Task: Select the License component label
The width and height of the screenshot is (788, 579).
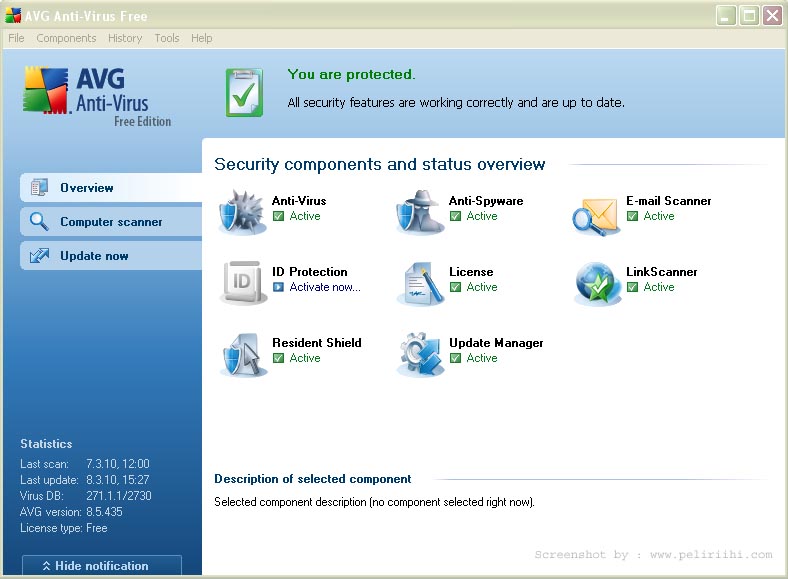Action: click(471, 271)
